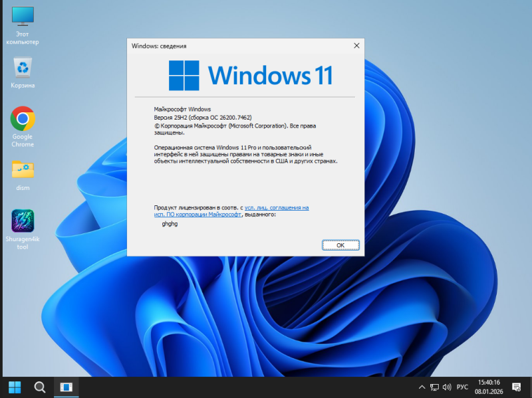Select the dism folder on the desktop
The height and width of the screenshot is (398, 532).
[x=23, y=174]
